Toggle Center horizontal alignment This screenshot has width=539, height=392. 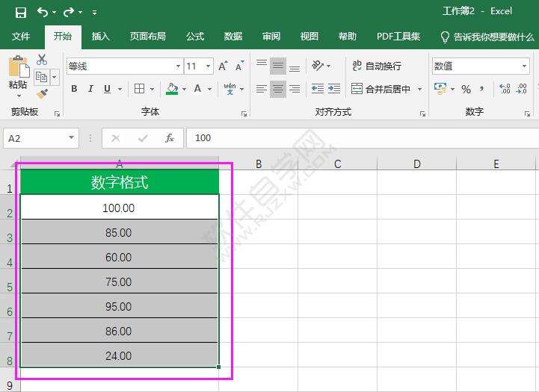tap(278, 90)
